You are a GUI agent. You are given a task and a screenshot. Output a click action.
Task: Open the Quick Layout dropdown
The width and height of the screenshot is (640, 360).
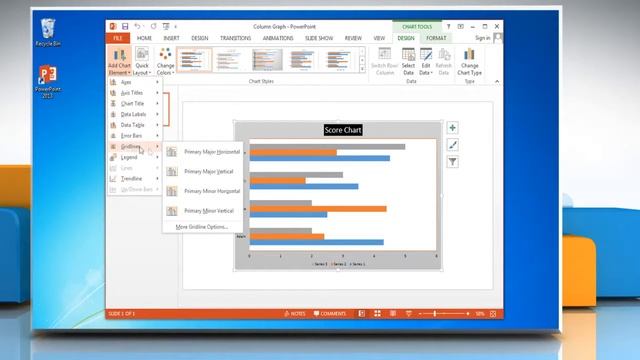pyautogui.click(x=142, y=61)
